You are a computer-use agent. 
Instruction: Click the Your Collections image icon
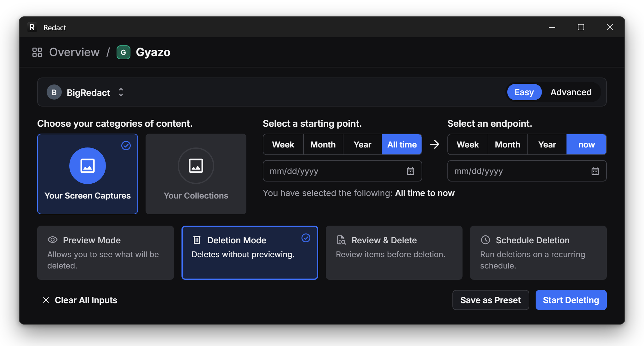(x=196, y=166)
